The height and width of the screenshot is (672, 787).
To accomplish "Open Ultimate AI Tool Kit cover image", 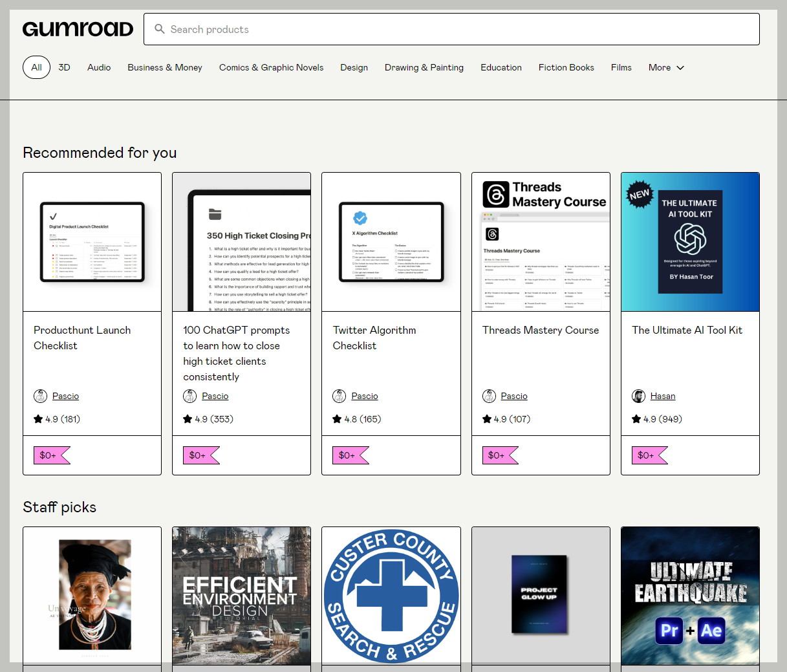I will point(690,242).
